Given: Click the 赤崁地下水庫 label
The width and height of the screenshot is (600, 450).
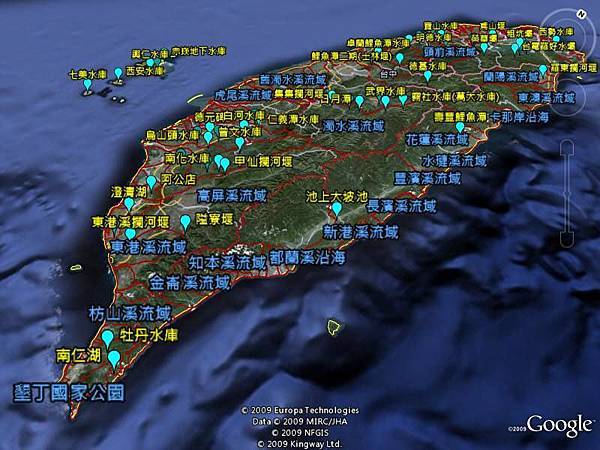Looking at the screenshot, I should pyautogui.click(x=198, y=51).
